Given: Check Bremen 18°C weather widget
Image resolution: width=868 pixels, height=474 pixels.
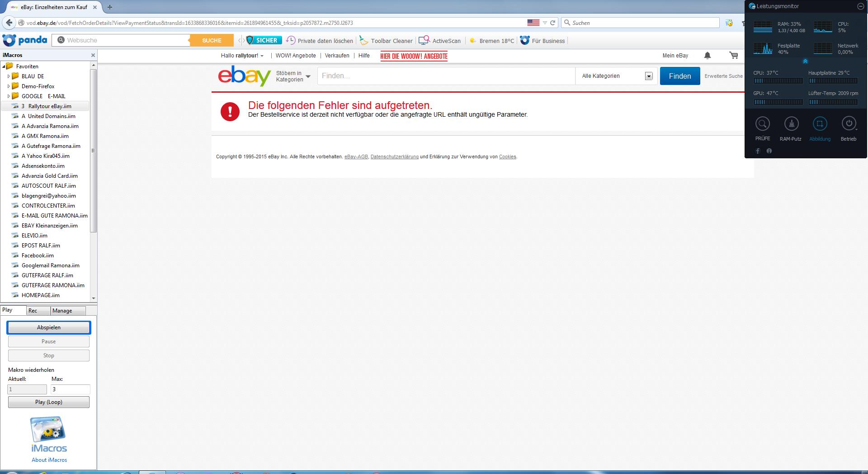Looking at the screenshot, I should tap(492, 41).
